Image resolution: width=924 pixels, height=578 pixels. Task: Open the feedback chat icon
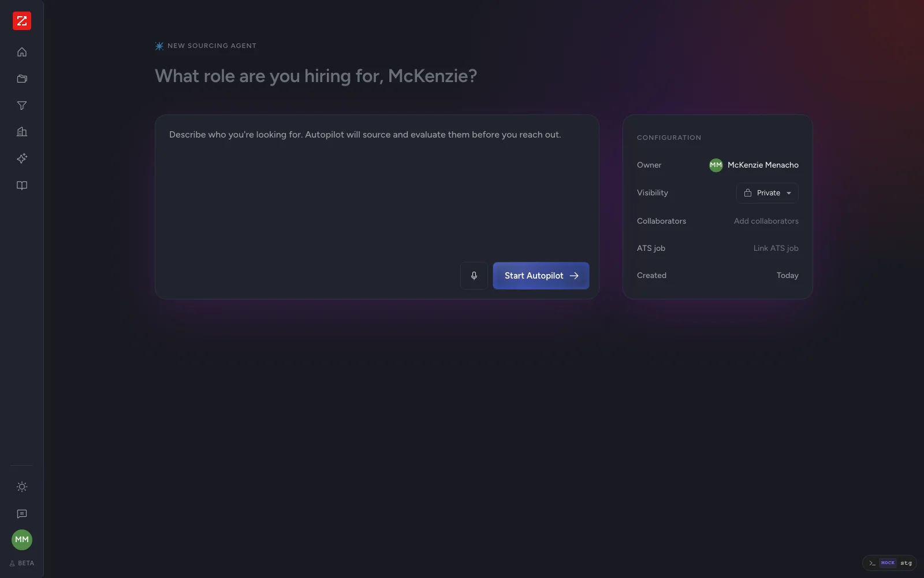click(x=22, y=514)
